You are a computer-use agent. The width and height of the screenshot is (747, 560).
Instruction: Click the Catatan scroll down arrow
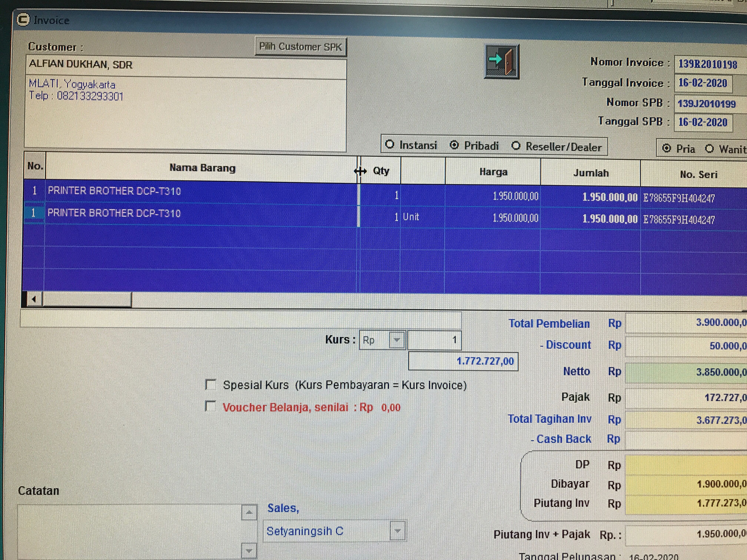pyautogui.click(x=249, y=551)
